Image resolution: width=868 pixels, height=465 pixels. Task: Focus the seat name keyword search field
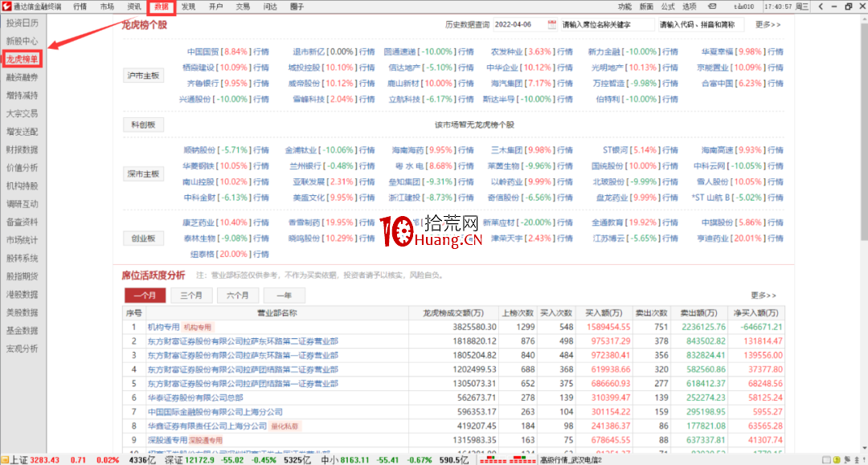(608, 25)
